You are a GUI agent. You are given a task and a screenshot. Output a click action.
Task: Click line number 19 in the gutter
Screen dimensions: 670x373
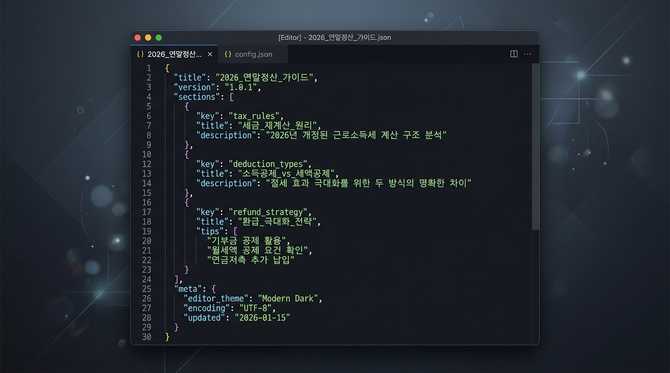tap(147, 231)
